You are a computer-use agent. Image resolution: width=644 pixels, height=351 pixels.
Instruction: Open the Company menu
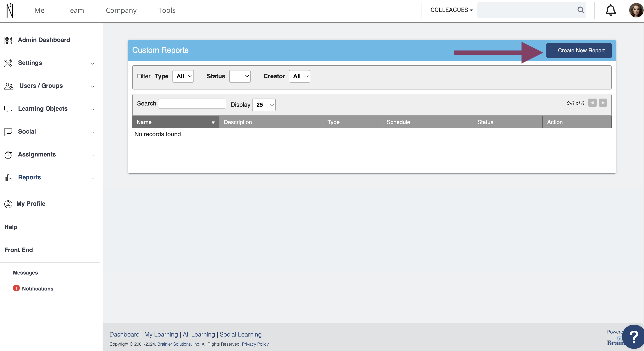tap(121, 10)
